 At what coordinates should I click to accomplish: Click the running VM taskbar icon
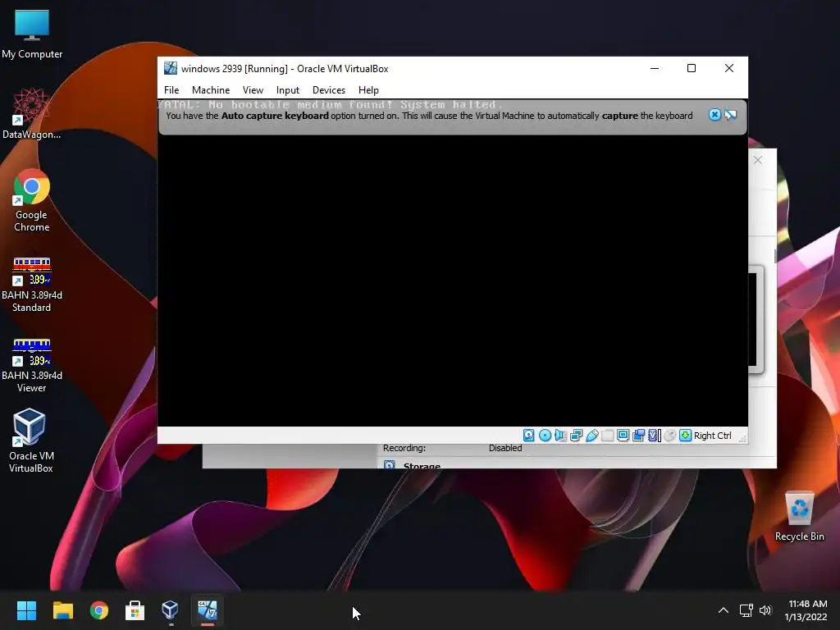coord(208,610)
